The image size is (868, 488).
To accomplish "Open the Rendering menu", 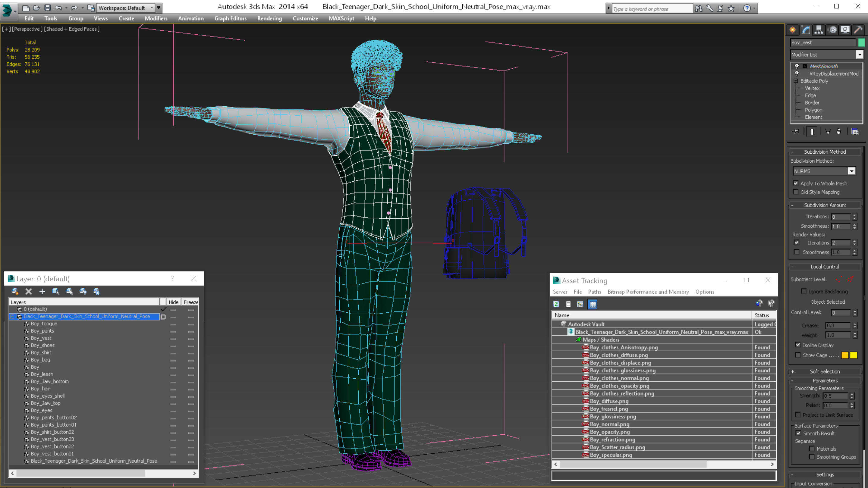I will tap(269, 18).
